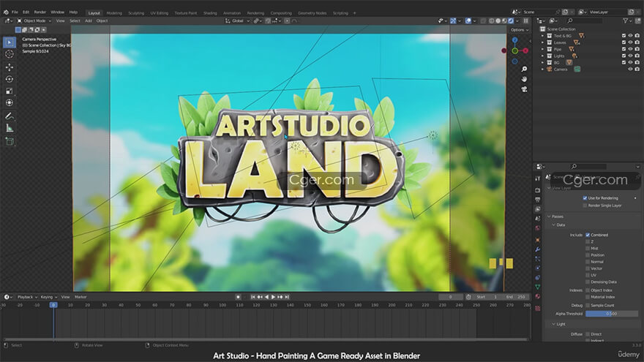644x362 pixels.
Task: Open the outliner filter dropdown
Action: tap(626, 20)
